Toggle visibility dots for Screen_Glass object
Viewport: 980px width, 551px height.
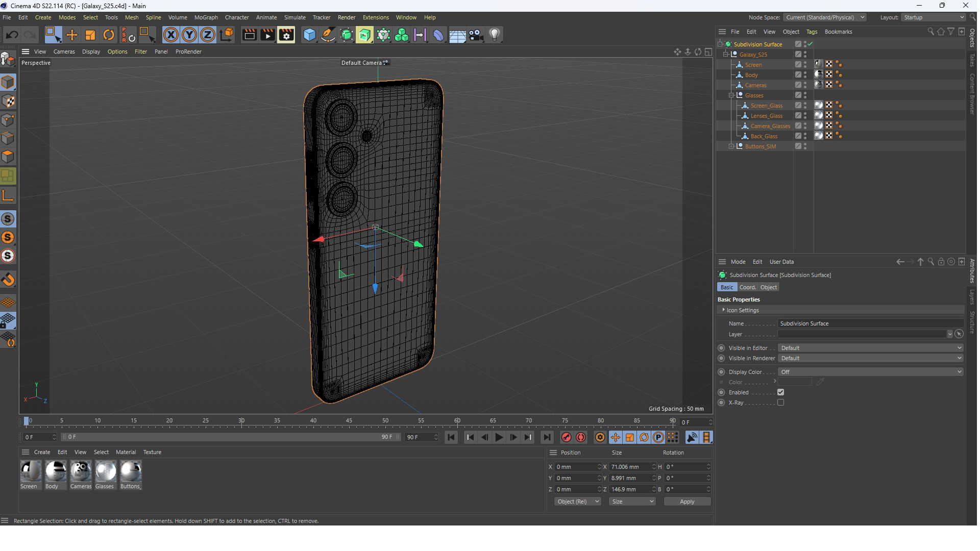pyautogui.click(x=805, y=105)
